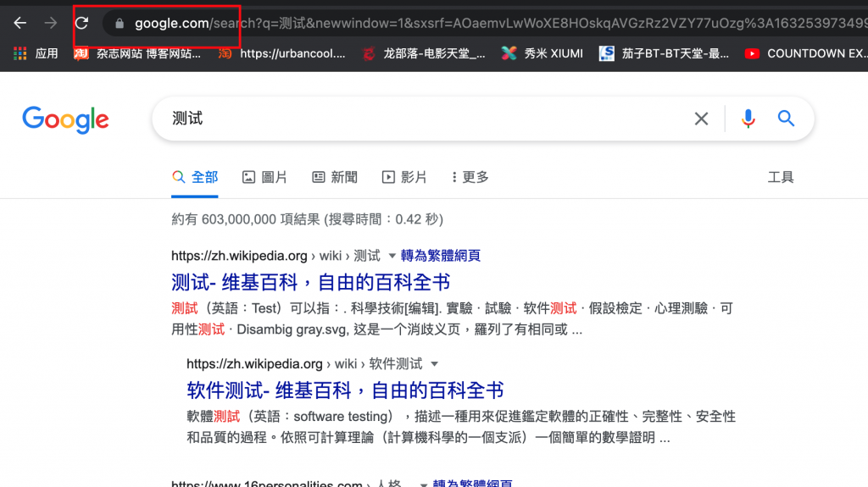
Task: Reload the page with the refresh icon
Action: [82, 23]
